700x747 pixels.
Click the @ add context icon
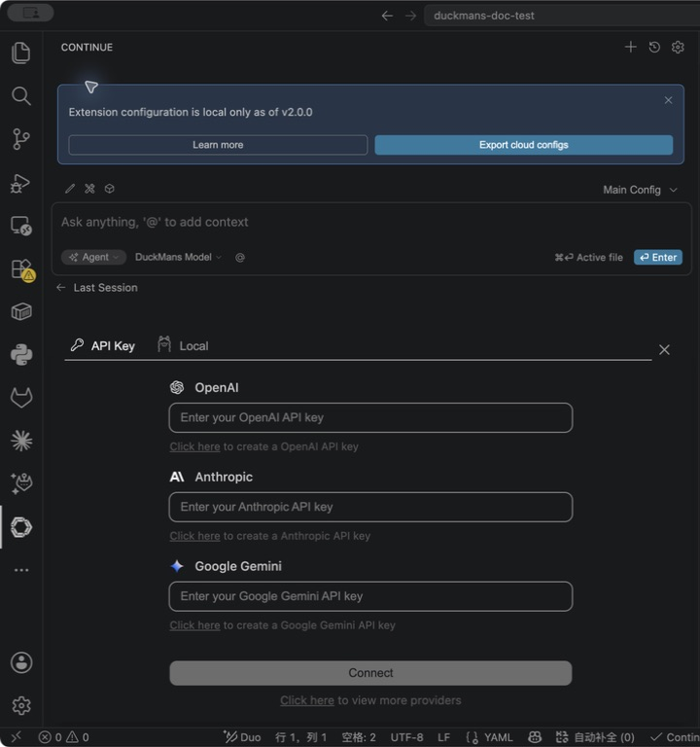tap(240, 257)
